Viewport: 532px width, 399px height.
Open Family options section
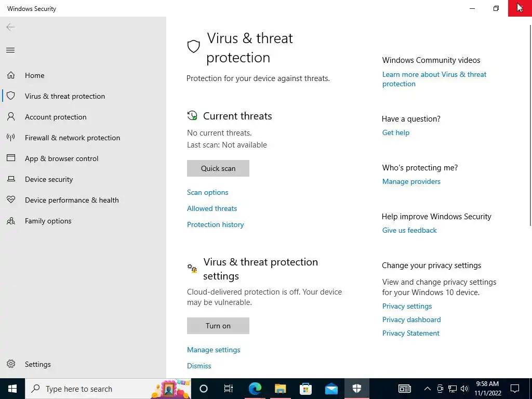click(x=48, y=221)
